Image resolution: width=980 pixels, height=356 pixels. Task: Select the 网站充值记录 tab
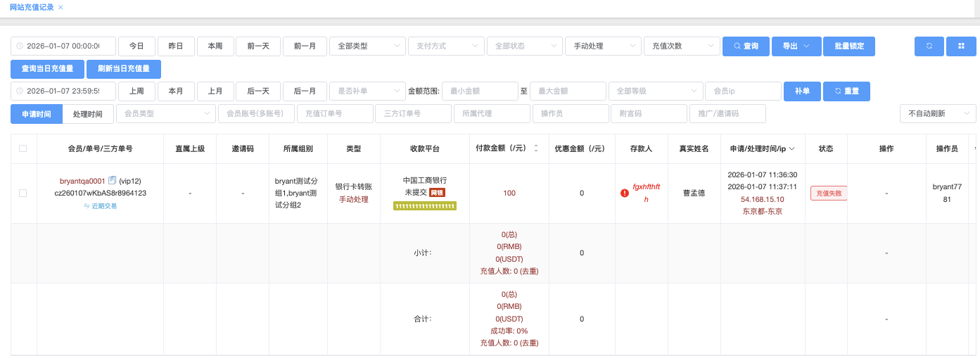point(32,7)
